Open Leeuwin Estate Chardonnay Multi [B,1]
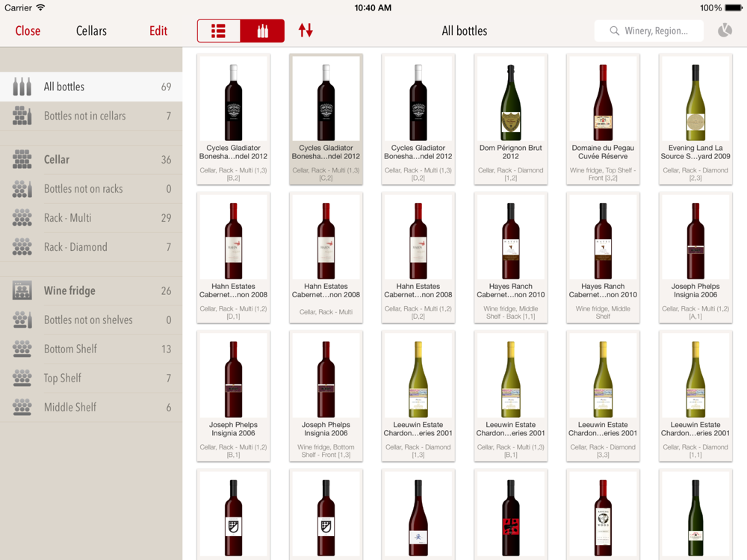Screen dimensions: 747x560 point(511,396)
